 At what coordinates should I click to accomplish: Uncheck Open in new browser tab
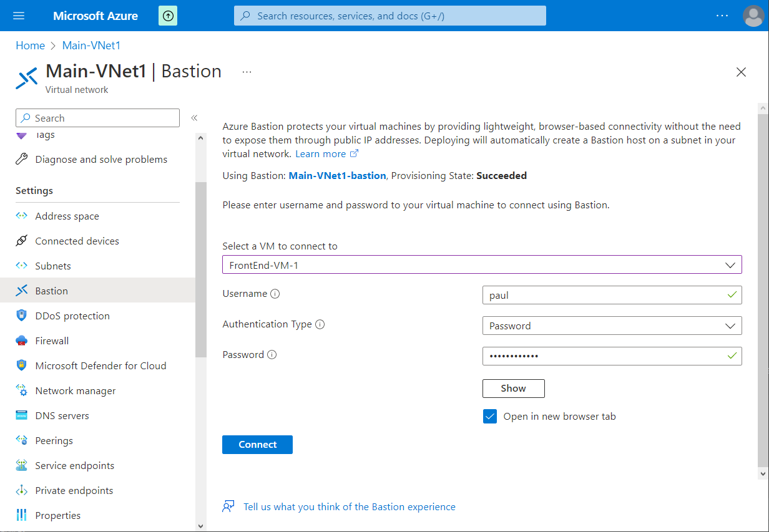tap(489, 417)
